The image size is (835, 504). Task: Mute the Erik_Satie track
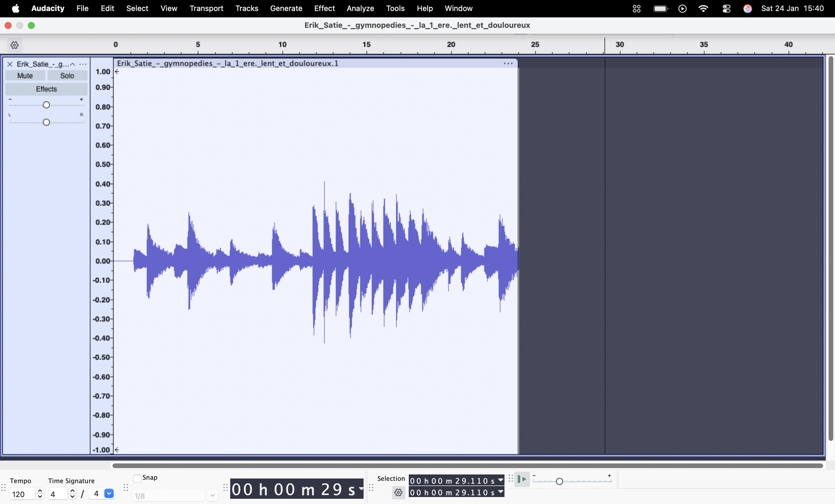click(x=25, y=75)
